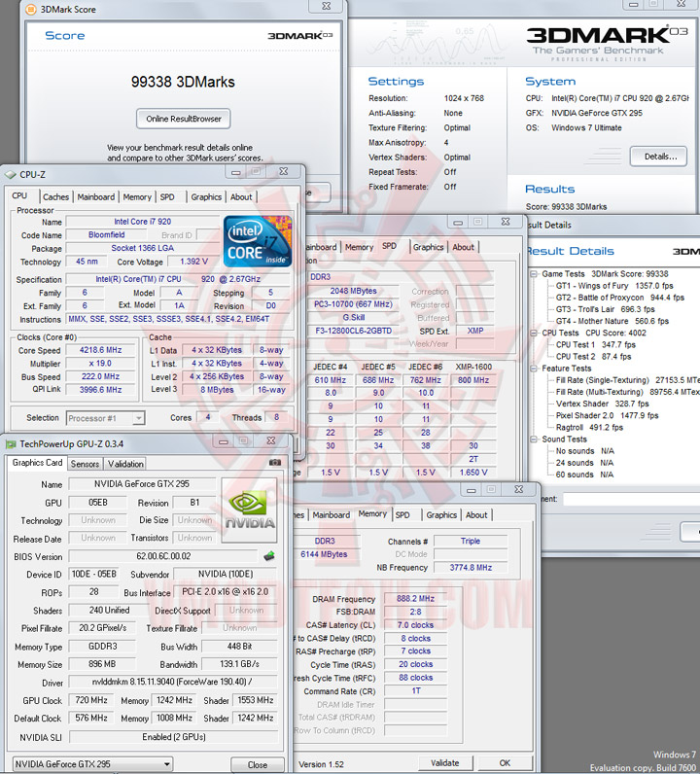Select the CPU tab in CPU-Z

[x=19, y=195]
